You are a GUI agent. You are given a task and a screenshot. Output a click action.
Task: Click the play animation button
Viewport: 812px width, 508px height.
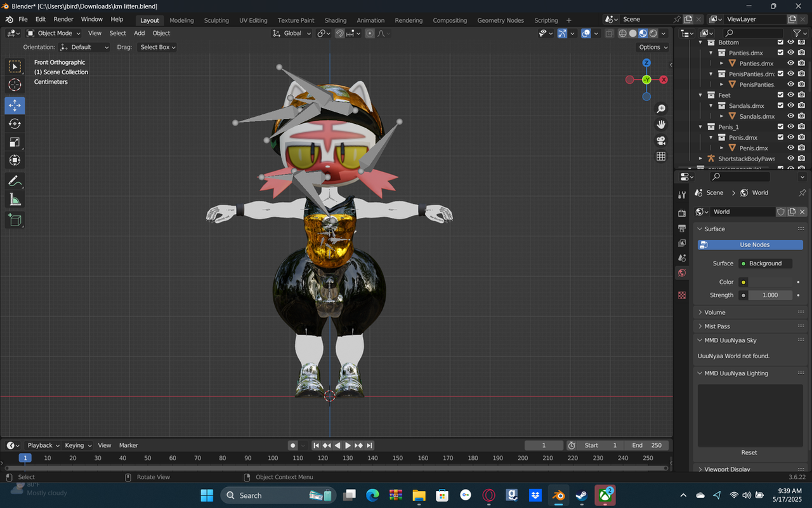(348, 445)
